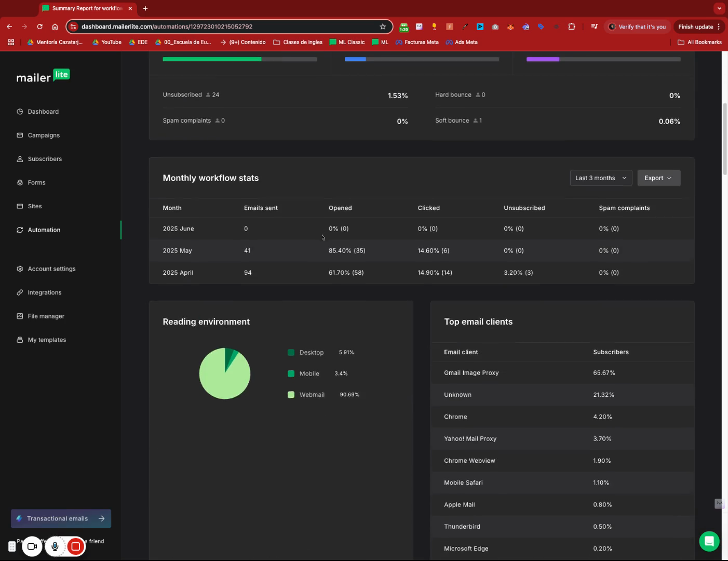This screenshot has width=728, height=561.
Task: Click the Integrations link icon
Action: pos(20,292)
